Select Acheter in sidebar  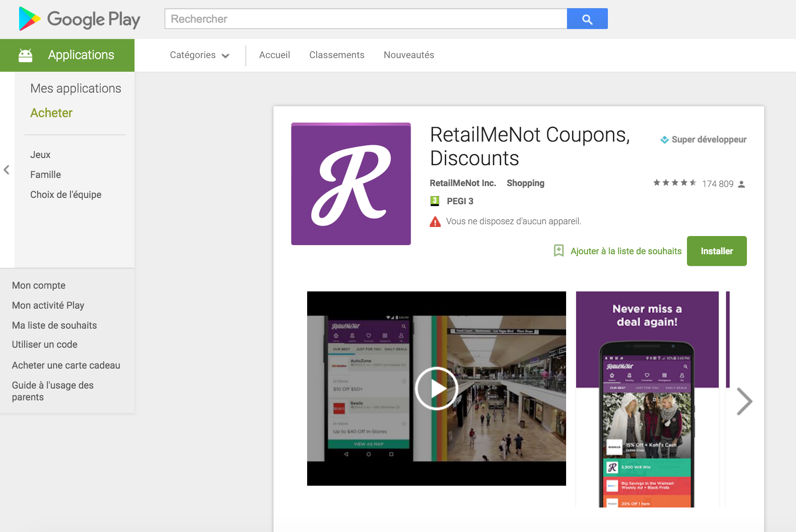point(51,113)
